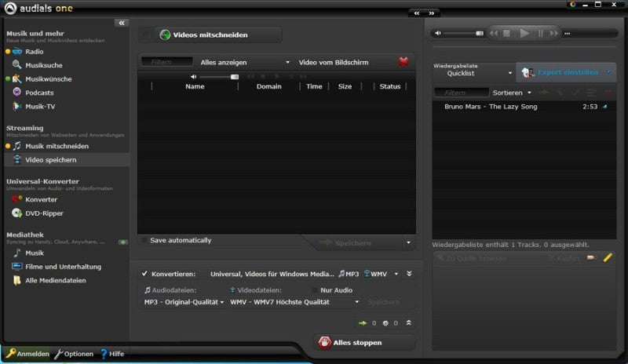
Task: Toggle the Konvertieren checkmark
Action: click(144, 274)
